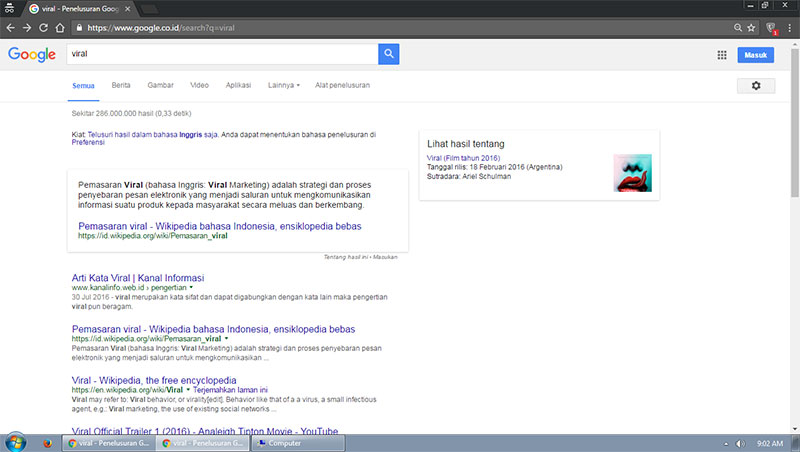The width and height of the screenshot is (800, 452).
Task: Open the browser home page icon
Action: [60, 28]
